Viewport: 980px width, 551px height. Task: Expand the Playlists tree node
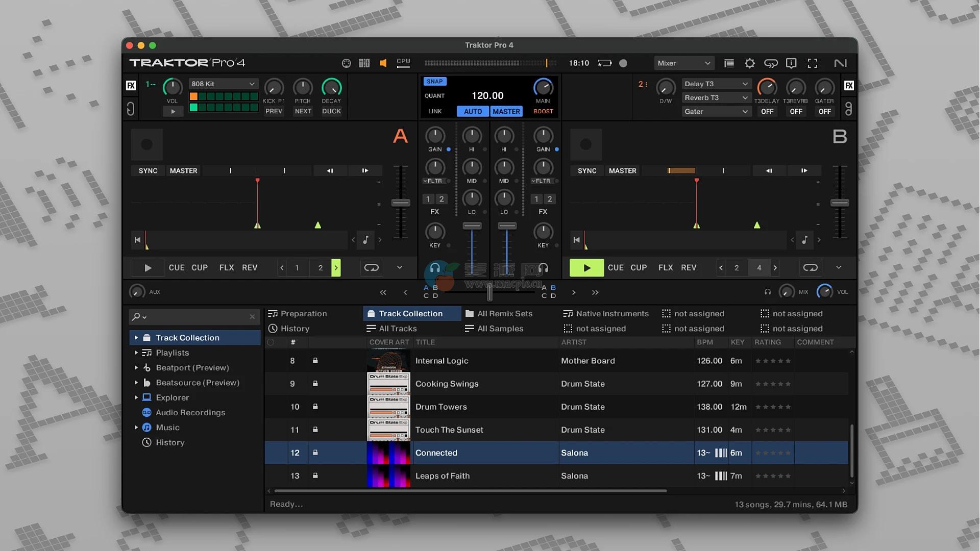[136, 353]
